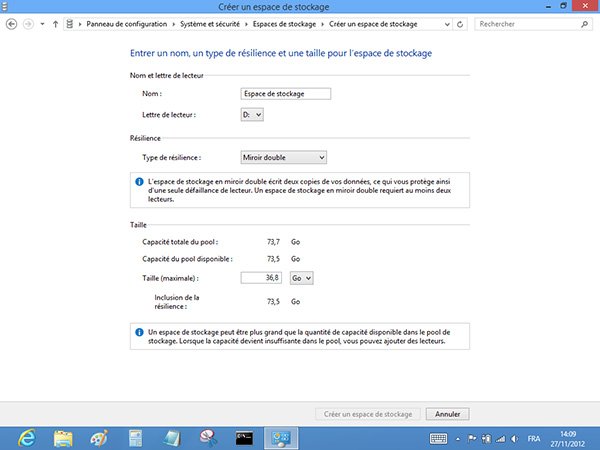Launch Paint from the taskbar

[x=99, y=439]
